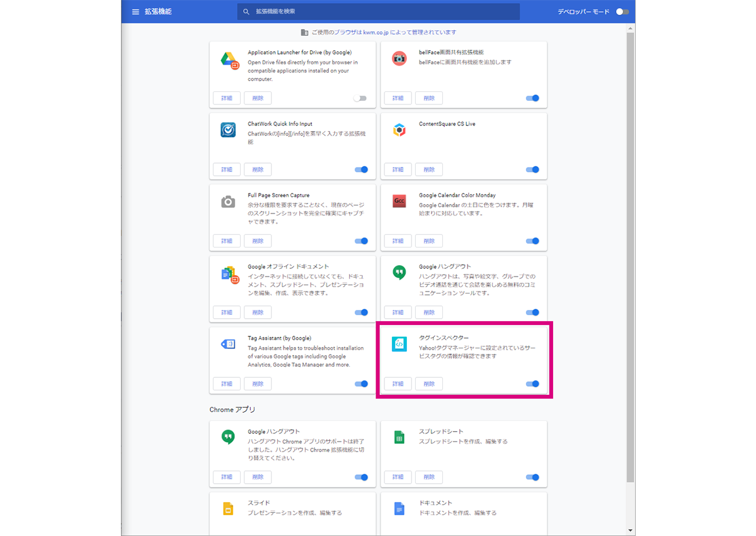Click the scrollbar up arrow

(x=630, y=28)
